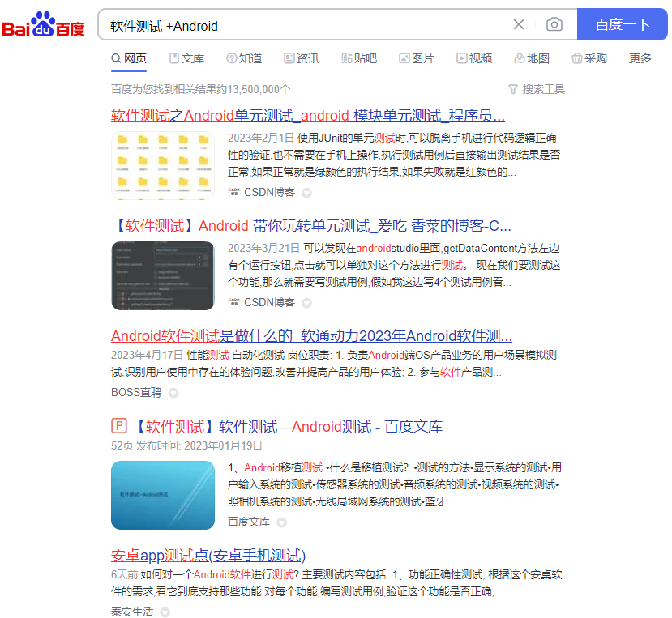Open result 安卓app测试点(安卓手机测试)

pyautogui.click(x=208, y=556)
